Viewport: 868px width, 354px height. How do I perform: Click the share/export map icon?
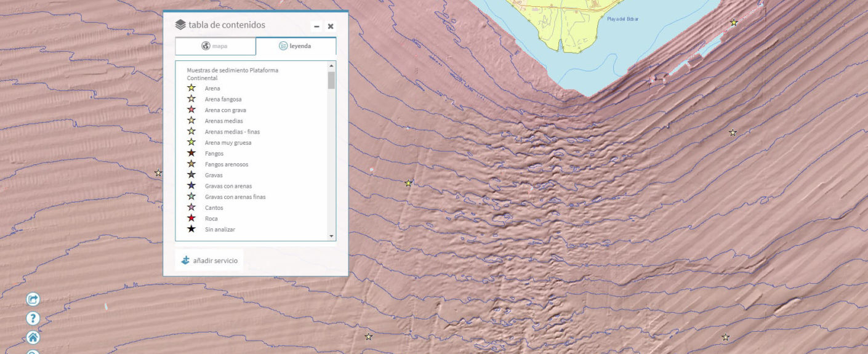tap(33, 299)
